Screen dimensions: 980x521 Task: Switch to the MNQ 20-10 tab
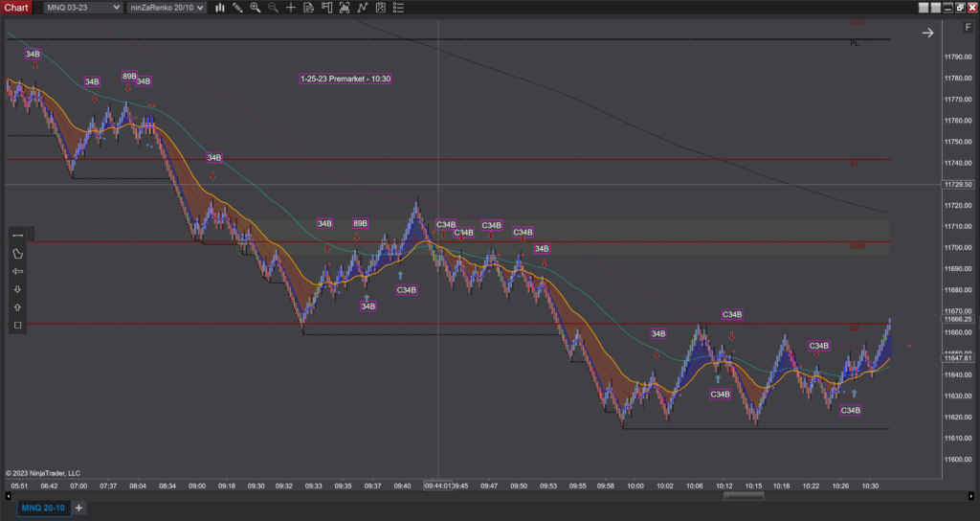(x=43, y=508)
